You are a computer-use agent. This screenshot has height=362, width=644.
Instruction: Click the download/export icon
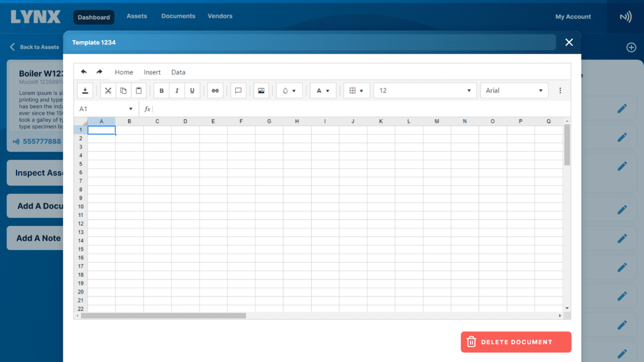85,91
